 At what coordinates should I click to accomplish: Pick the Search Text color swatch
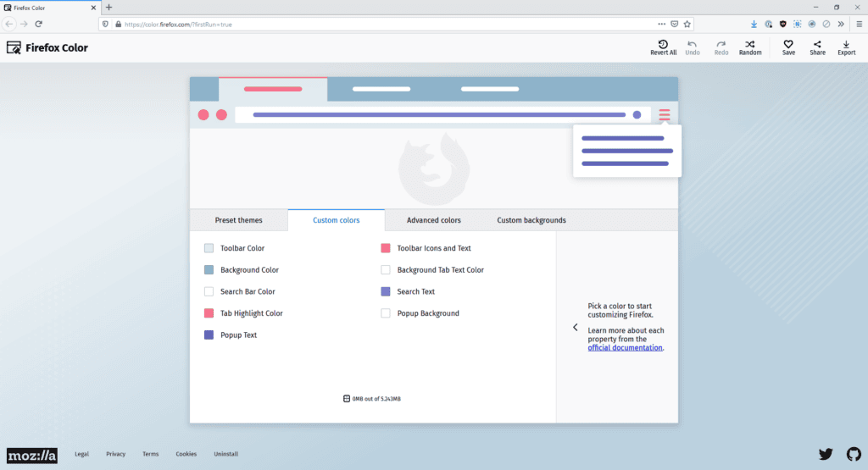pos(386,291)
